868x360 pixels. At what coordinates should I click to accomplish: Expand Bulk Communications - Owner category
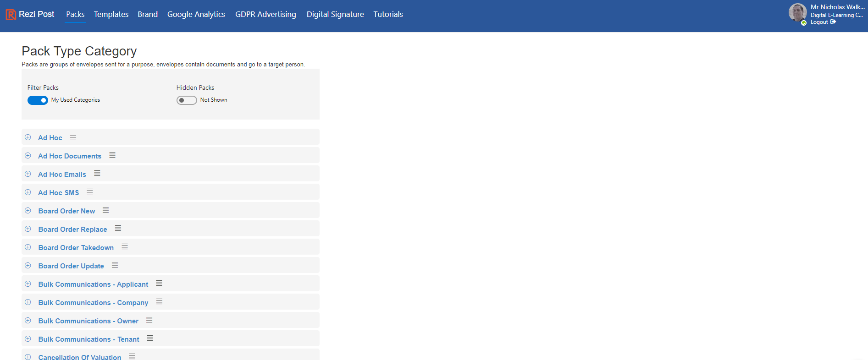click(x=28, y=321)
